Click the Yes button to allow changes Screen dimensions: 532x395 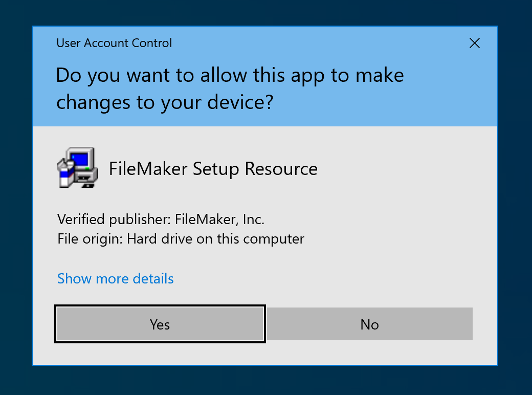coord(160,324)
